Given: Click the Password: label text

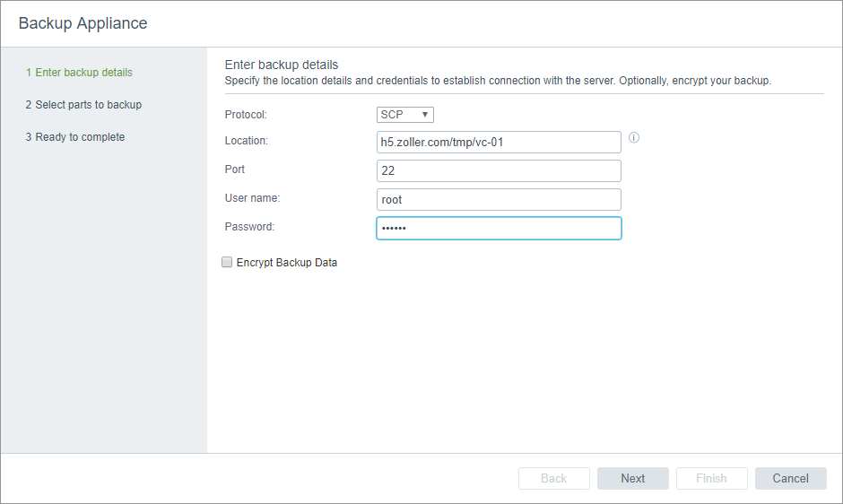Looking at the screenshot, I should point(249,227).
